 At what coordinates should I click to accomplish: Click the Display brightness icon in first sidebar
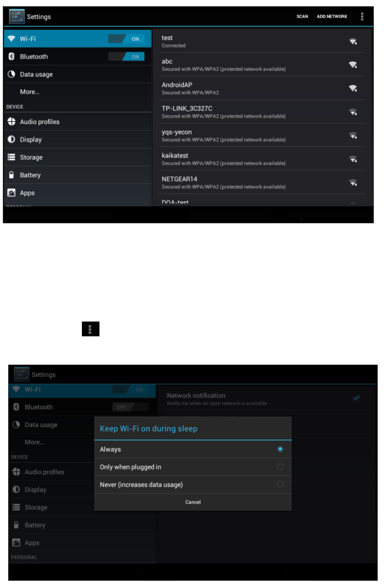[12, 140]
